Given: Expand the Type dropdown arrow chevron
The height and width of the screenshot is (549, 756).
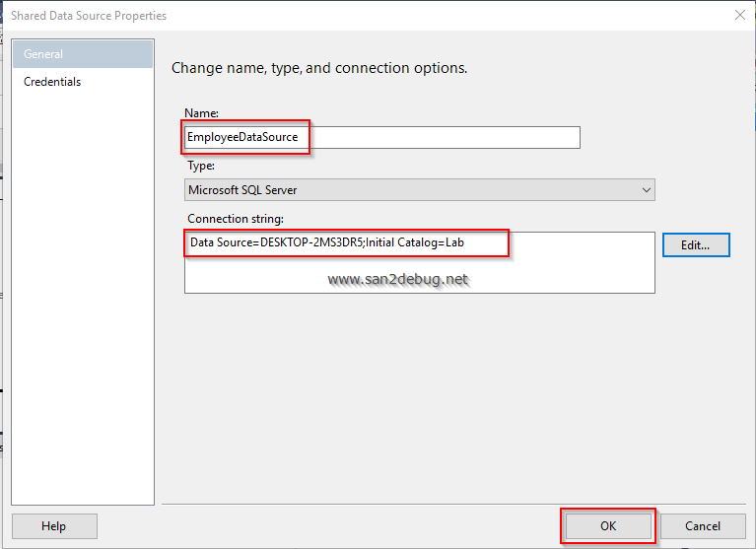Looking at the screenshot, I should tap(647, 189).
